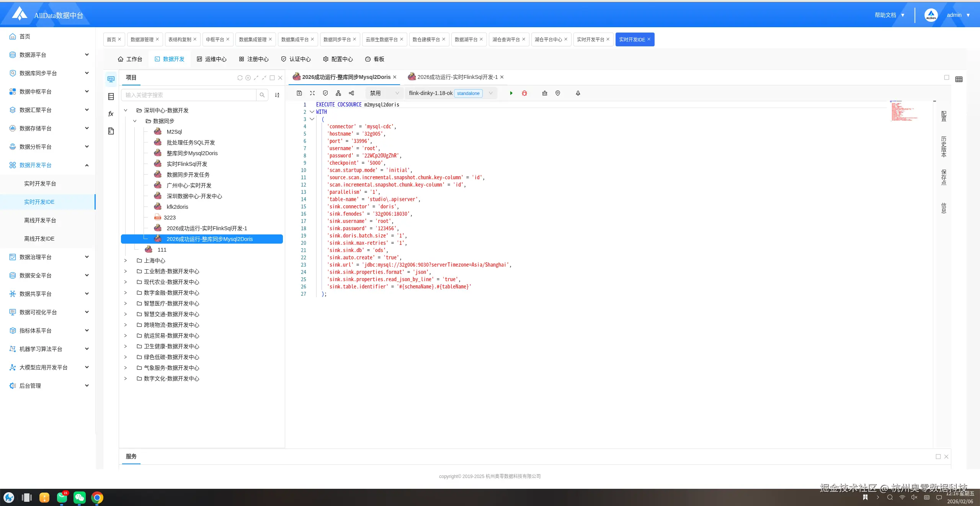The width and height of the screenshot is (980, 506).
Task: Expand the 上海中心 folder
Action: [126, 260]
